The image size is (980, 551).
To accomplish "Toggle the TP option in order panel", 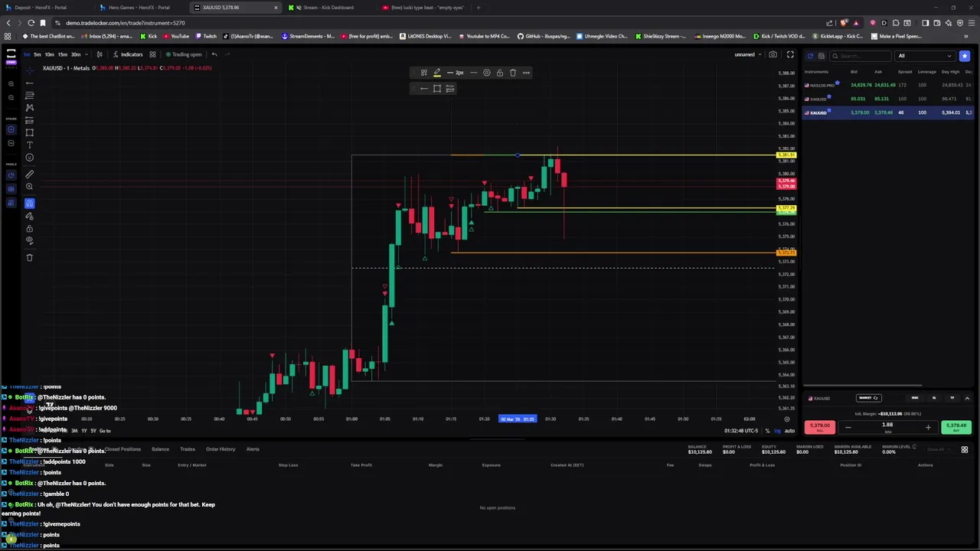I will pos(952,398).
